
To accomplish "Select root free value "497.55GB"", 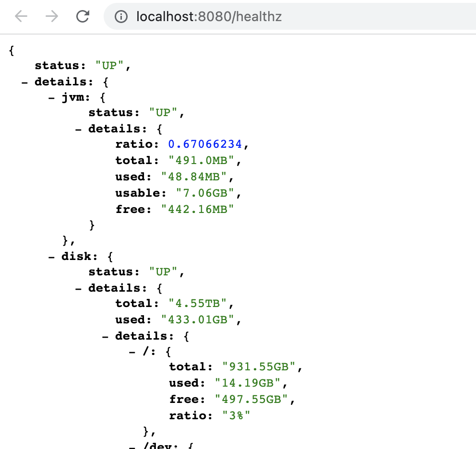I will pyautogui.click(x=251, y=400).
